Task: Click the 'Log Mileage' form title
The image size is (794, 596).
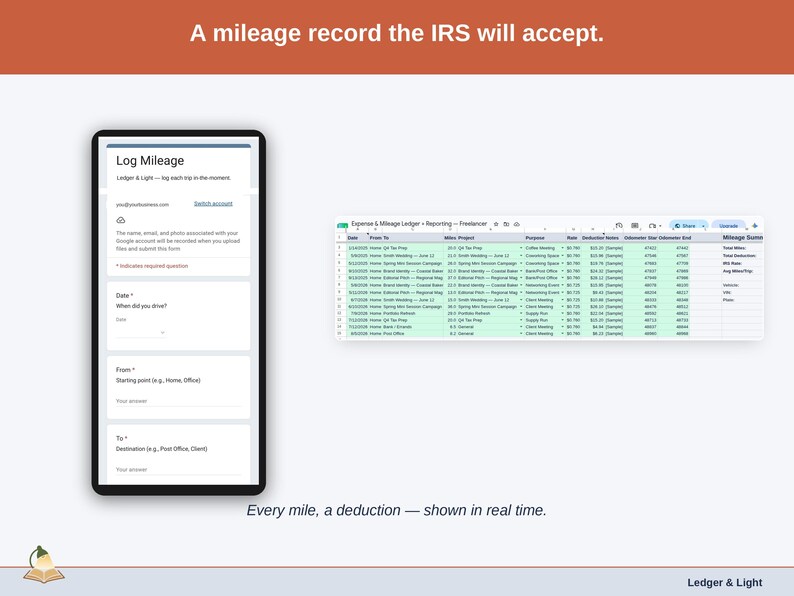Action: click(x=150, y=161)
